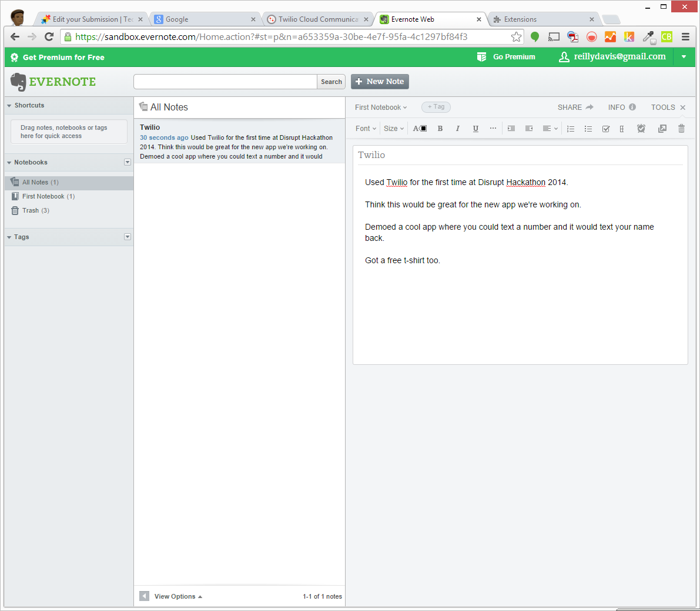Open Chrome hamburger menu

point(685,37)
